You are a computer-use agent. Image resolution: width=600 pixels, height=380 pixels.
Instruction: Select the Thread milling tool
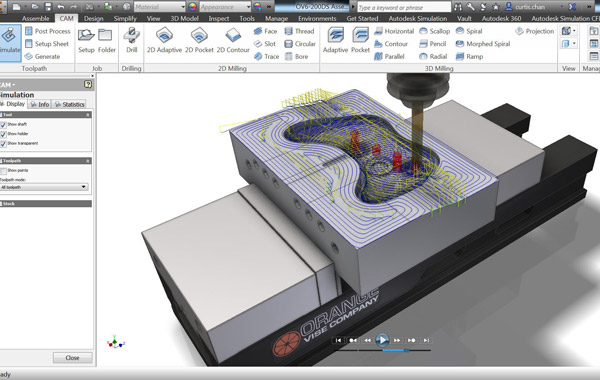coord(300,31)
